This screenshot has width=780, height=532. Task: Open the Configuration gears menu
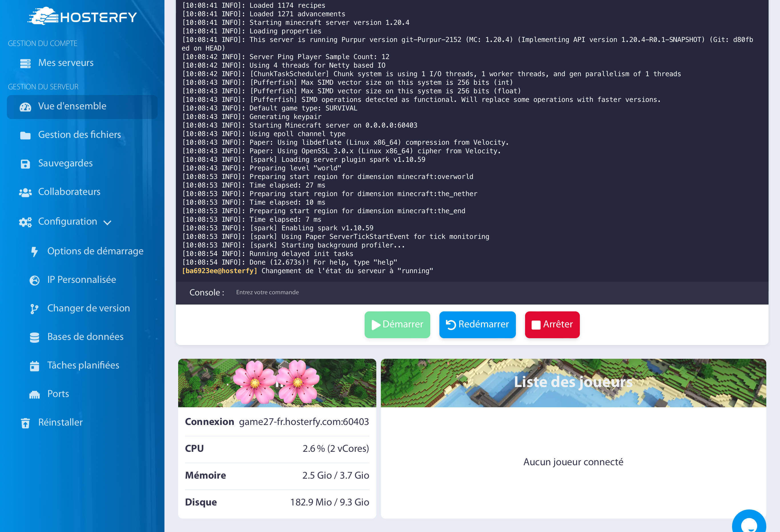pos(25,222)
